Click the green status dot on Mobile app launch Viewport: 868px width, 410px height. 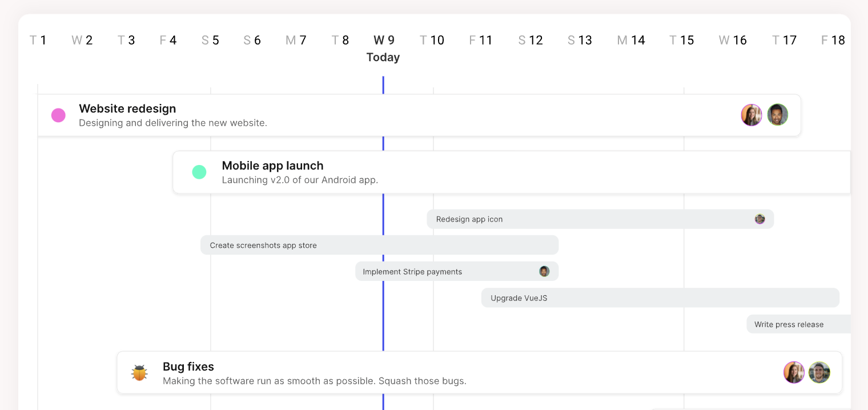199,171
